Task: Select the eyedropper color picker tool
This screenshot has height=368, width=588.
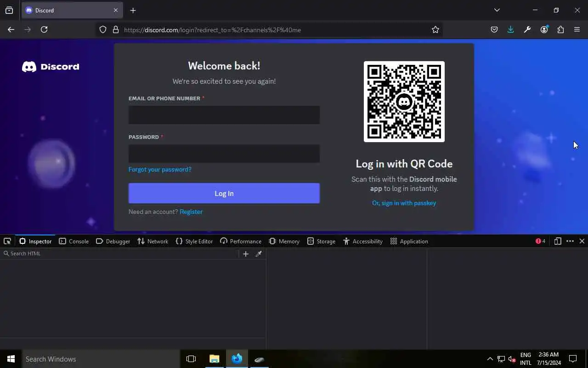Action: click(x=259, y=253)
